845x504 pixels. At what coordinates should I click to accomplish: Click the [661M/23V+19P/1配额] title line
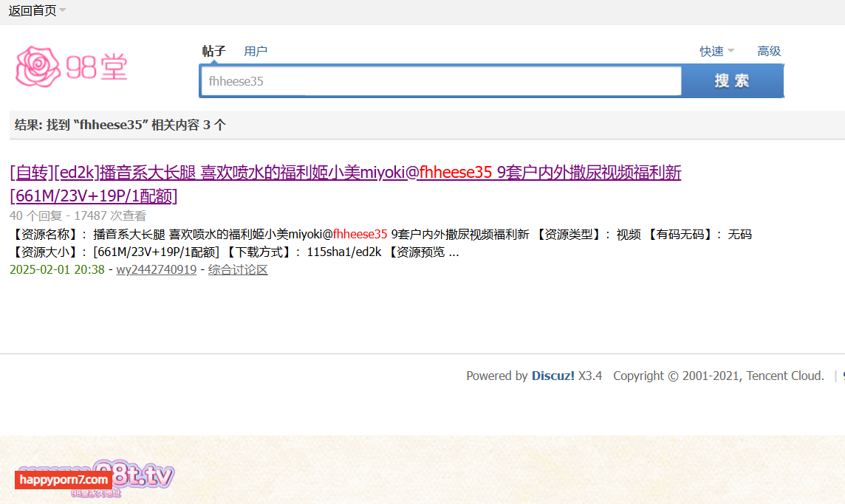[x=94, y=196]
